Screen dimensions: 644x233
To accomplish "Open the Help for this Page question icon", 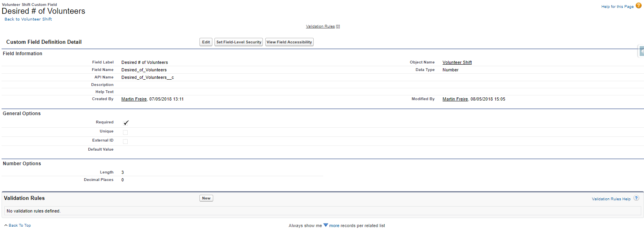I will pos(638,6).
